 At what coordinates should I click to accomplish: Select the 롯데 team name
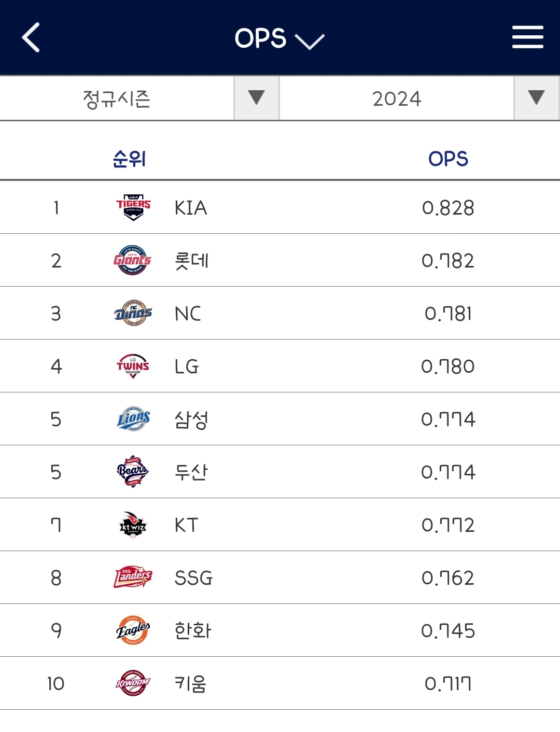[191, 260]
